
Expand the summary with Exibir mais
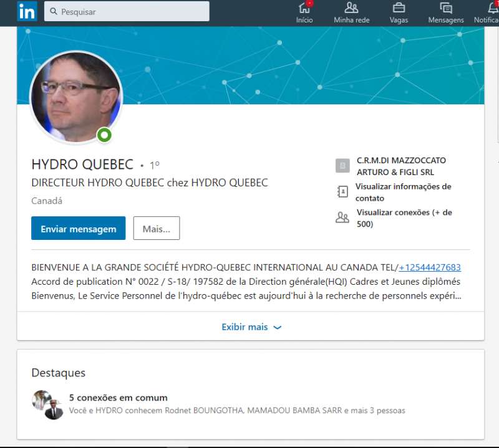pos(245,327)
